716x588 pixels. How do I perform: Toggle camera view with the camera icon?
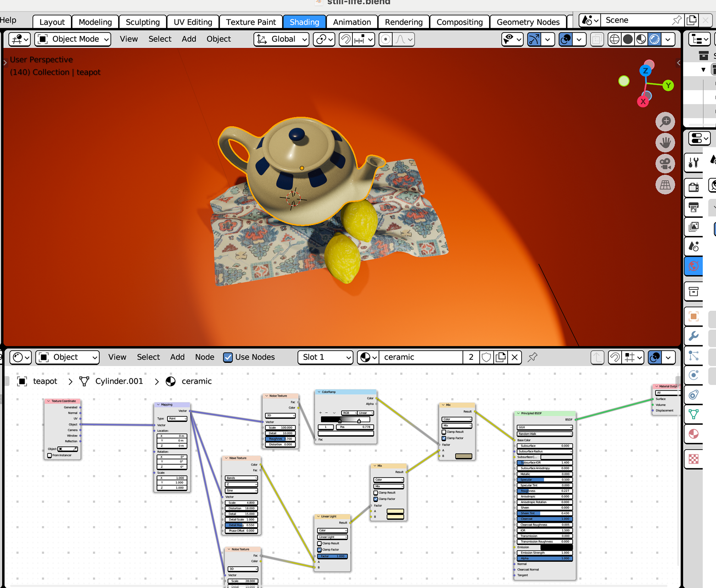(665, 164)
